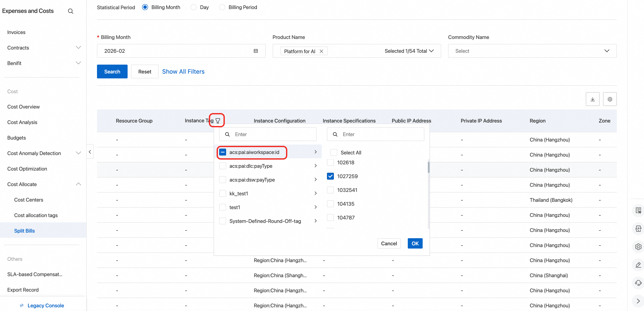Screen dimensions: 644x311
Task: Click the customer service headset icon
Action: (x=638, y=283)
